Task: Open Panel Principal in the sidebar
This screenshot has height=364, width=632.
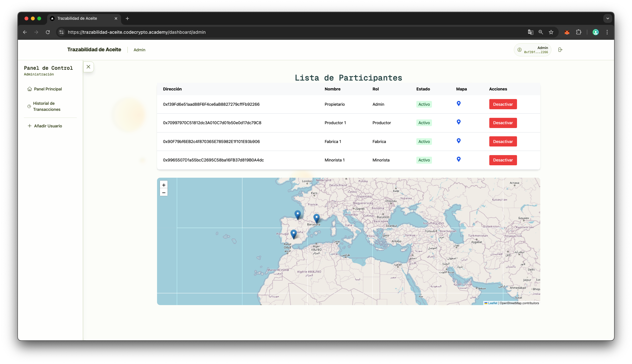Action: coord(48,89)
